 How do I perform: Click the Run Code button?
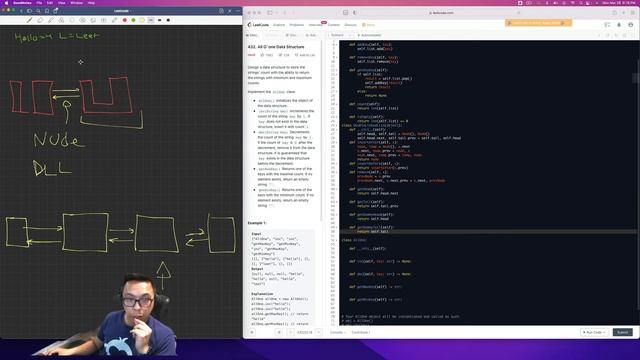coord(594,332)
